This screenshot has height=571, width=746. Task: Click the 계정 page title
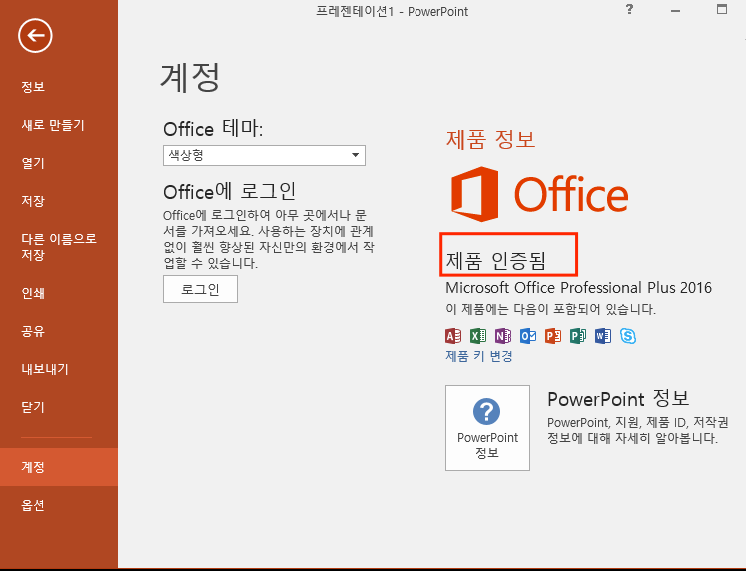pos(190,78)
